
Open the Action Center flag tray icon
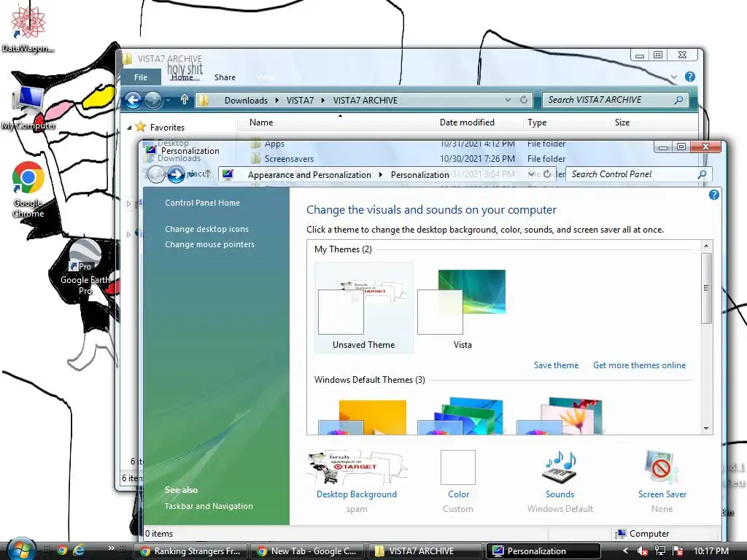pyautogui.click(x=678, y=551)
